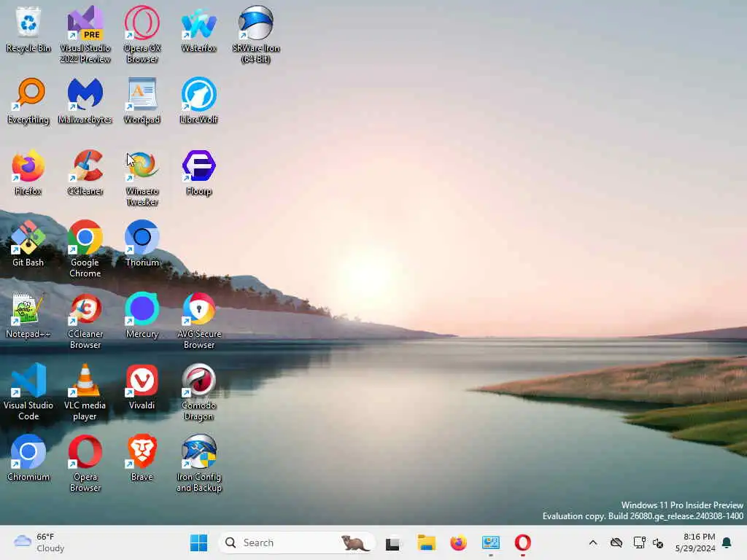
Task: Open the network status tray icon
Action: pyautogui.click(x=639, y=542)
